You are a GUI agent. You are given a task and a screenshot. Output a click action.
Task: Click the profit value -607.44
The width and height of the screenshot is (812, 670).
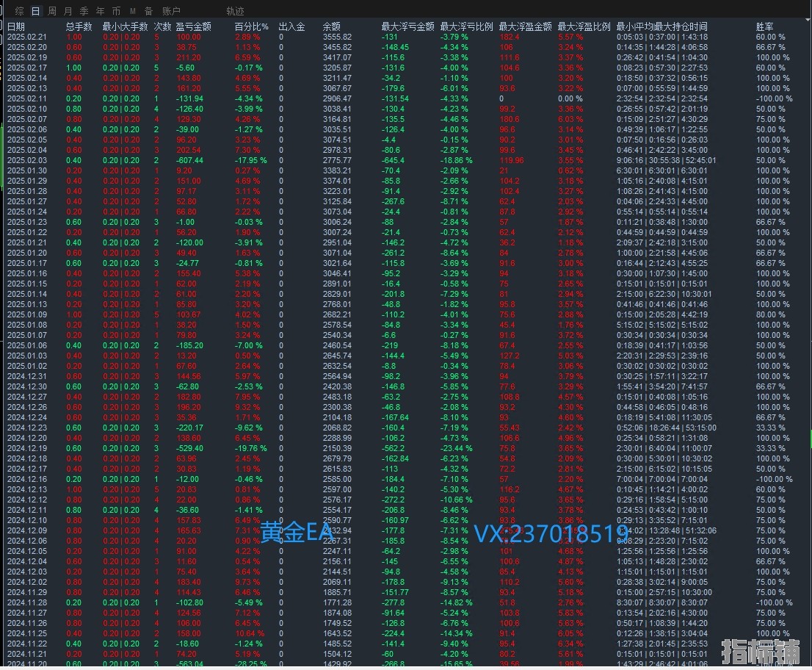[x=189, y=160]
